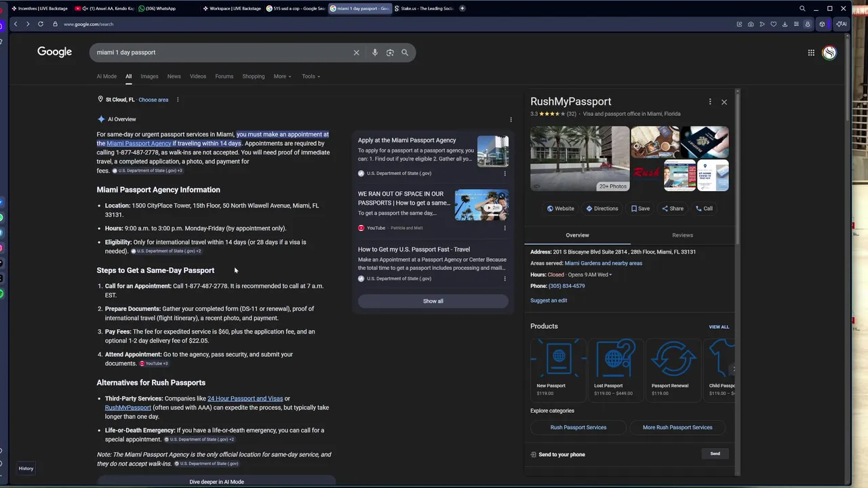Open AI Overview three-dot options
Viewport: 868px width, 488px height.
(x=511, y=119)
